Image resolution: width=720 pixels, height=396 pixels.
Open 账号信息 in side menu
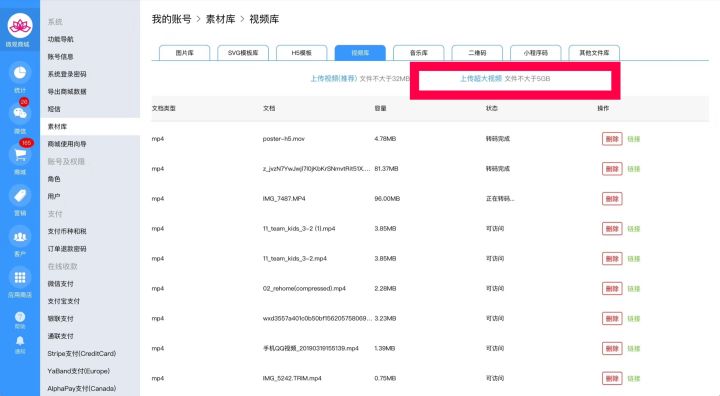61,57
